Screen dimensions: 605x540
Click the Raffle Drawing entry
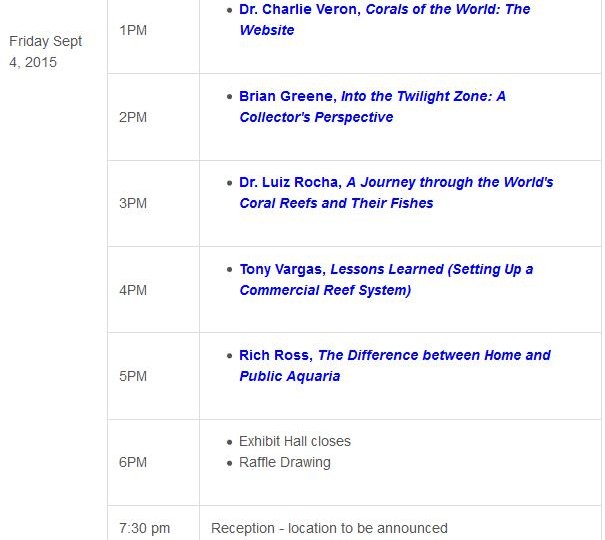(x=285, y=462)
